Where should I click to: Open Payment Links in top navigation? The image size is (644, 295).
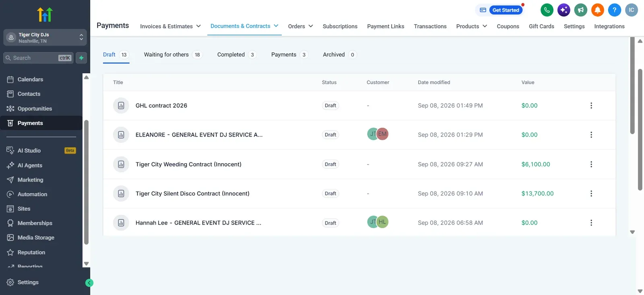click(386, 26)
